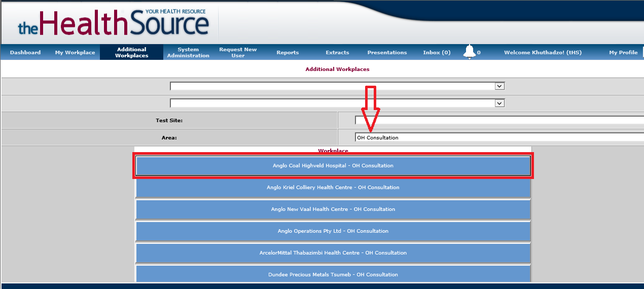Image resolution: width=644 pixels, height=289 pixels.
Task: Click the notification bell icon
Action: pos(470,52)
